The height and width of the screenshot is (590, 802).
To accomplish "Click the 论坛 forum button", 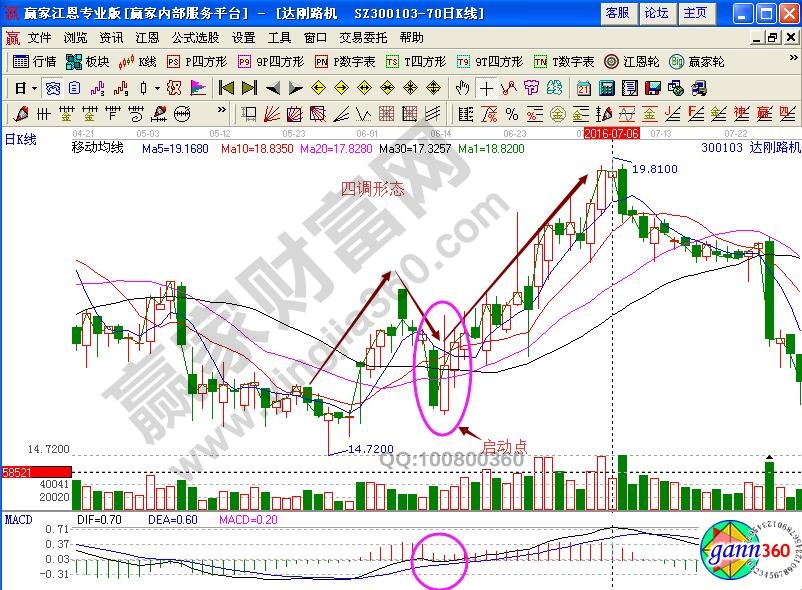I will point(656,13).
